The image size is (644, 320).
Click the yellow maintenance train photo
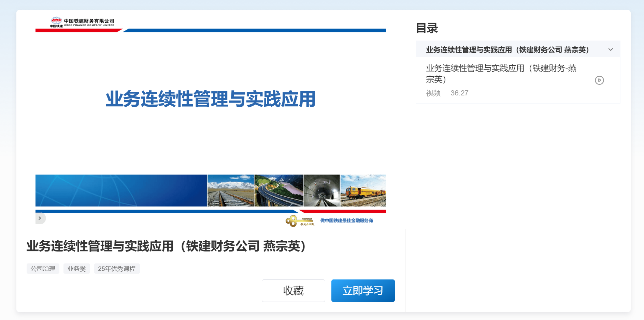[x=363, y=191]
